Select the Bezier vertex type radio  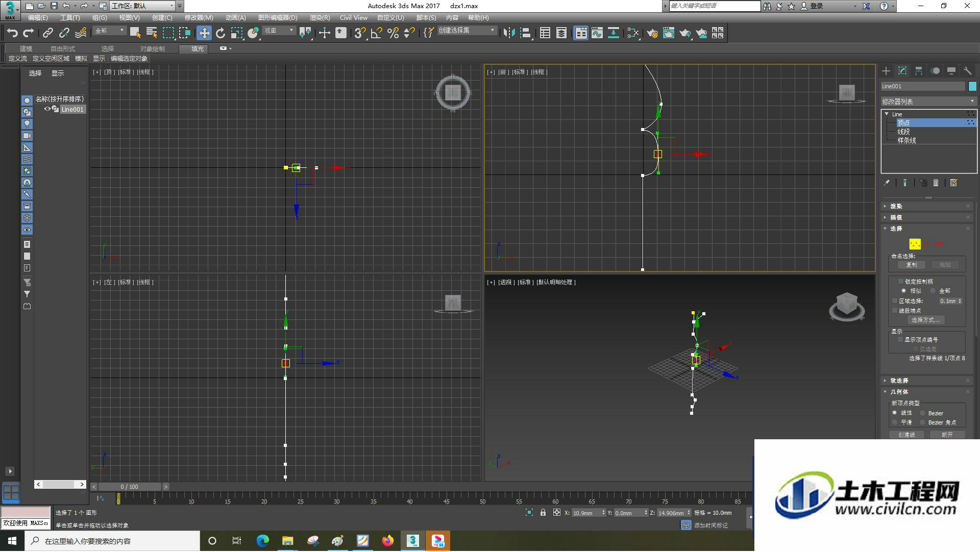point(923,413)
